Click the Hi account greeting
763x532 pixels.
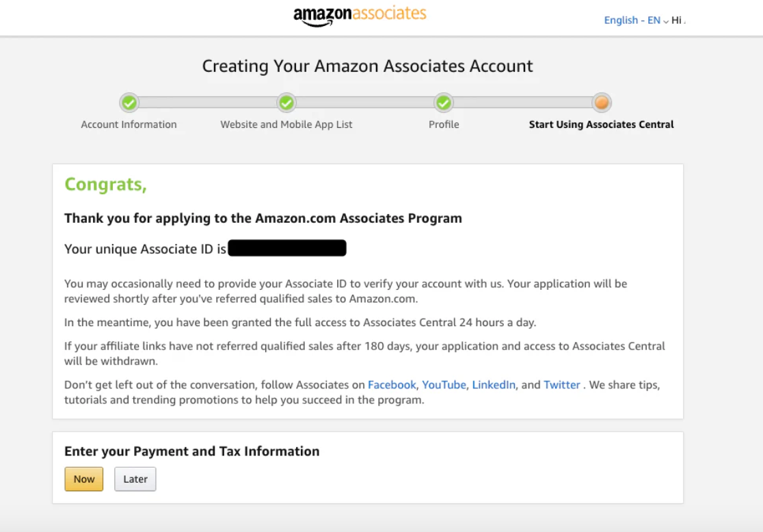pos(678,21)
